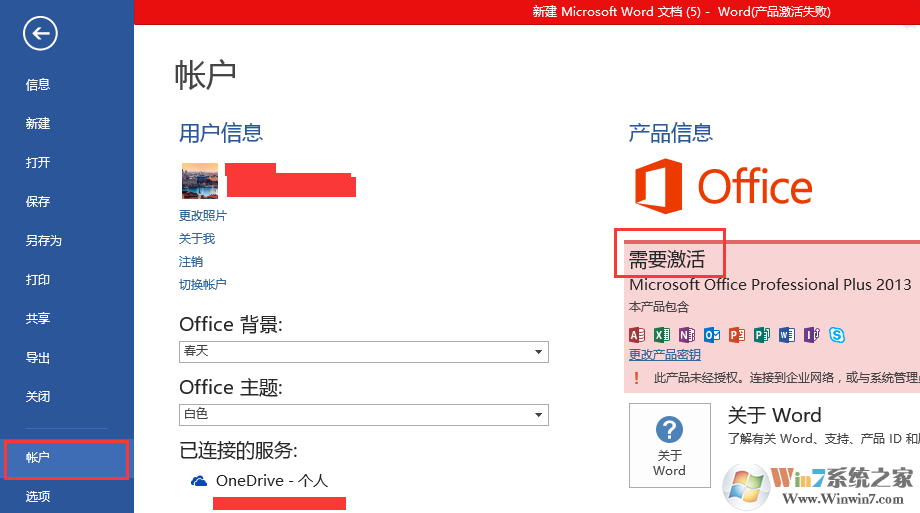Click the OneNote application icon
This screenshot has width=920, height=513.
coord(686,335)
